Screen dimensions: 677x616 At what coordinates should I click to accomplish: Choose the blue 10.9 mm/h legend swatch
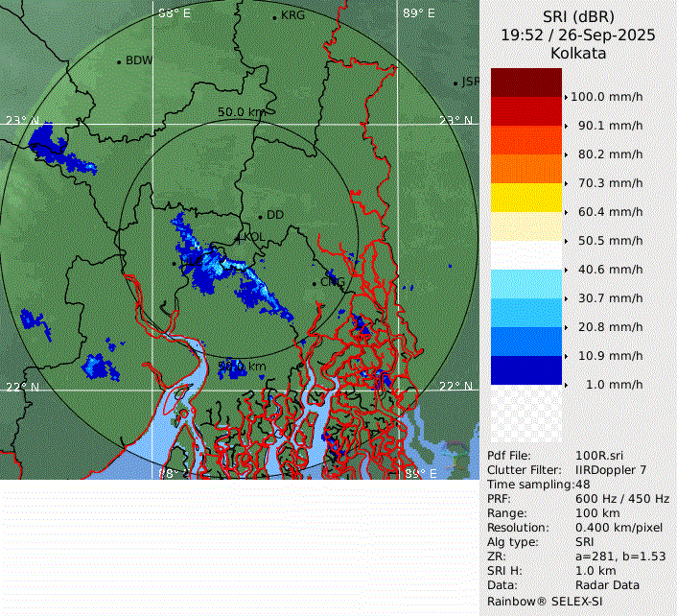tap(525, 342)
